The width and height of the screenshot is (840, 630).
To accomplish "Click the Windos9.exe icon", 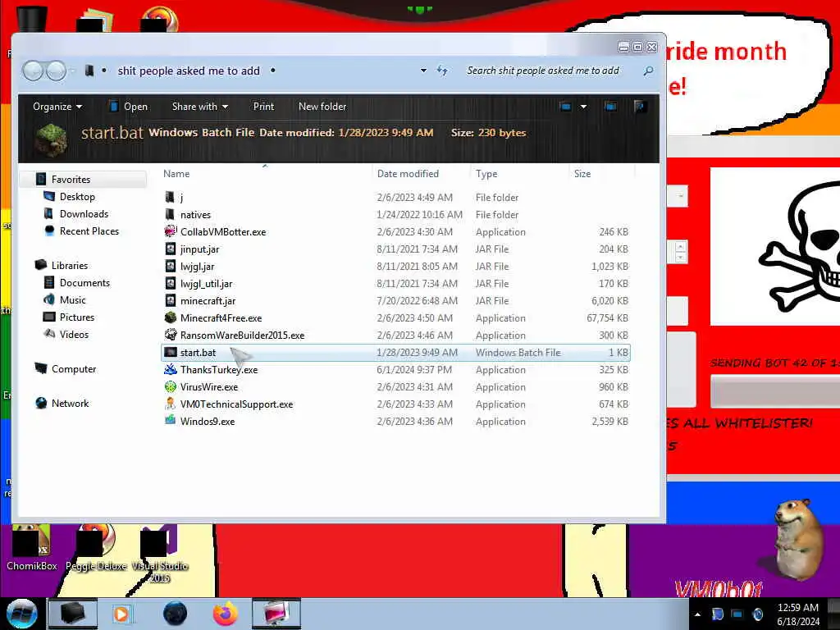I will [x=171, y=421].
